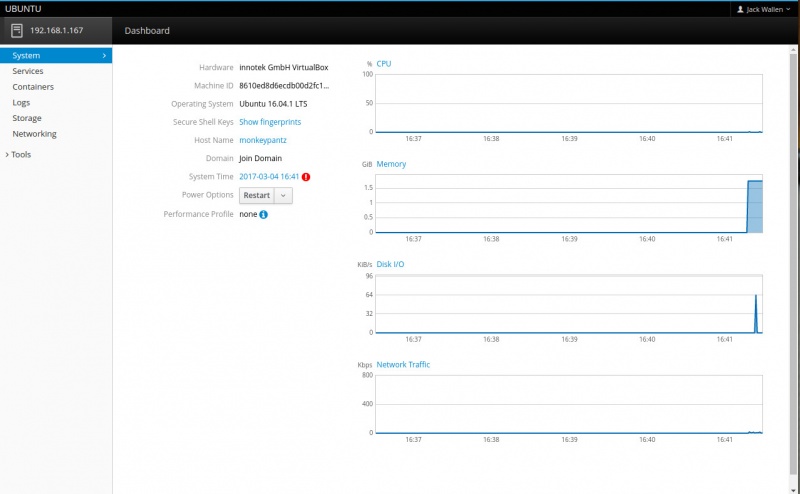Click the server icon beside 192.168.1.167
800x494 pixels.
point(16,30)
